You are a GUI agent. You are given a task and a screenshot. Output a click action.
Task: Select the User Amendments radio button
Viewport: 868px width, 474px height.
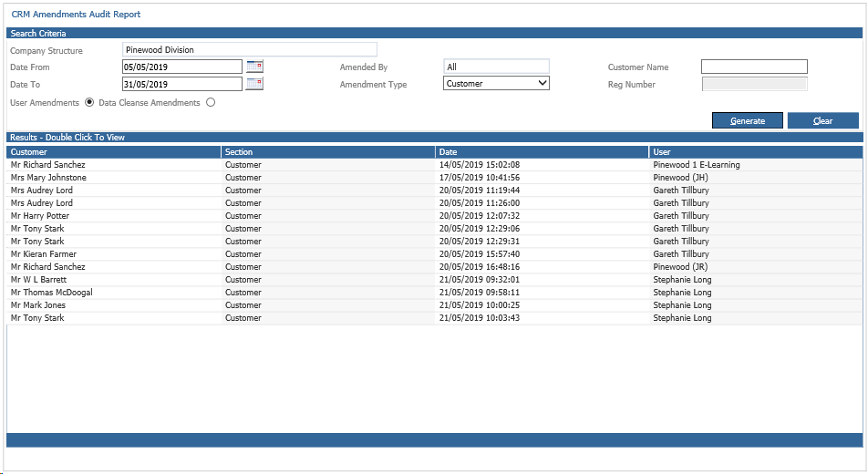pyautogui.click(x=89, y=102)
